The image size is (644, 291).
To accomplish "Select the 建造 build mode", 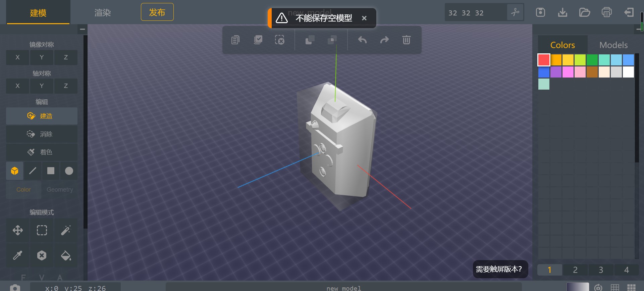I will coord(42,116).
